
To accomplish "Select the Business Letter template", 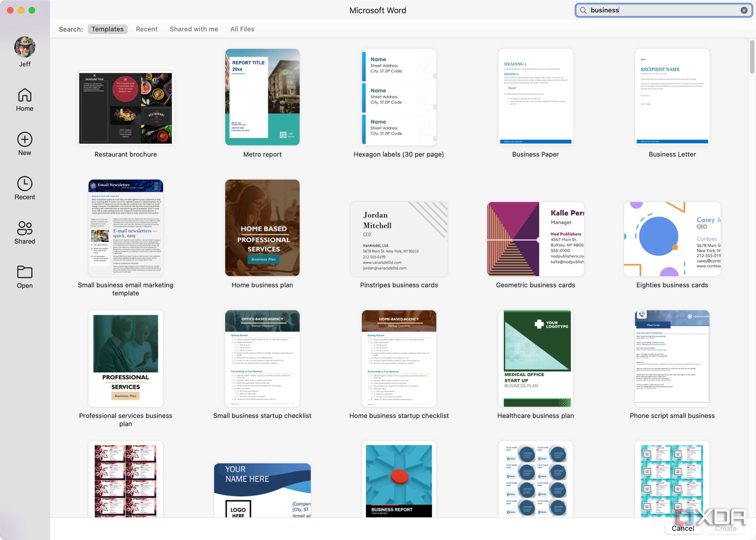I will tap(672, 97).
